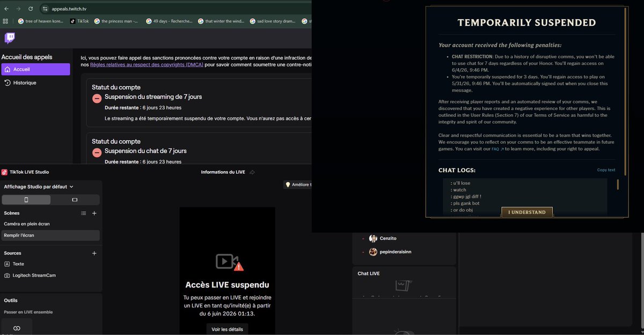Click the 'pls gank bot' chat log line

coord(464,203)
